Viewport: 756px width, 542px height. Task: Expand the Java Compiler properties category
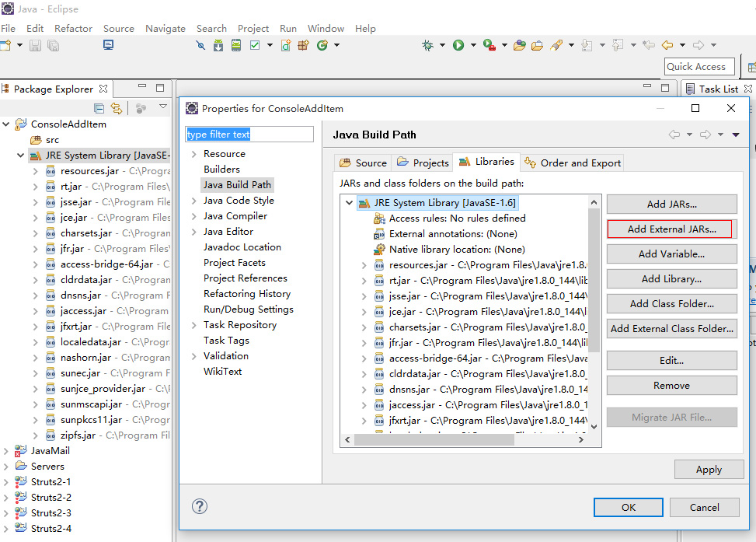click(x=193, y=216)
